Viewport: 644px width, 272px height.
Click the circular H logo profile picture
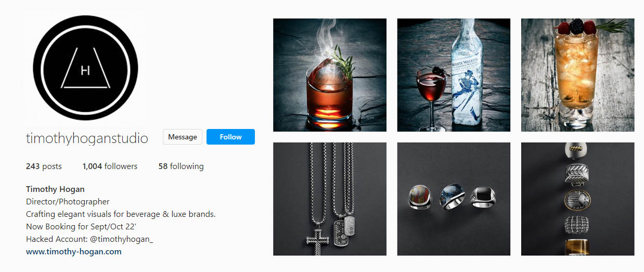coord(85,68)
